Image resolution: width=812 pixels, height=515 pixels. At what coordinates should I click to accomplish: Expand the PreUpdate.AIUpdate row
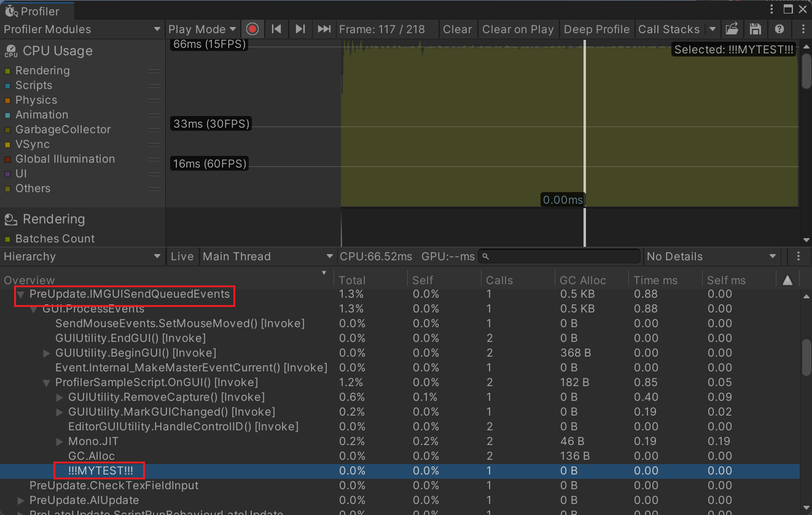21,500
